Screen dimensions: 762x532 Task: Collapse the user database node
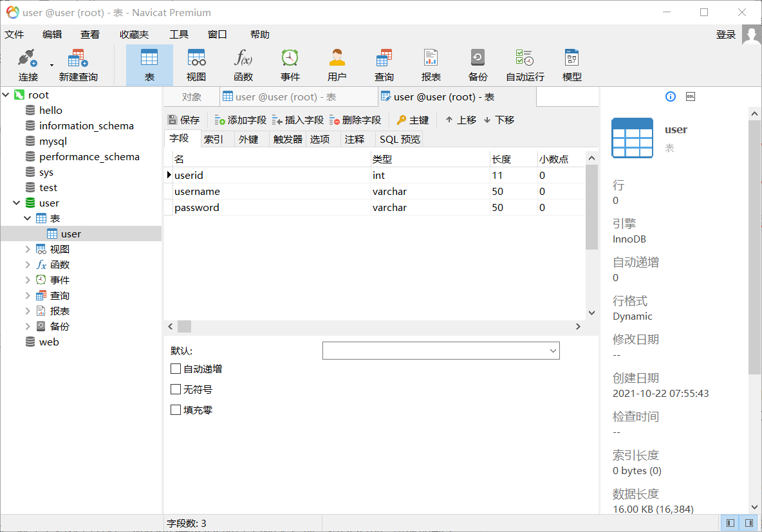[17, 203]
